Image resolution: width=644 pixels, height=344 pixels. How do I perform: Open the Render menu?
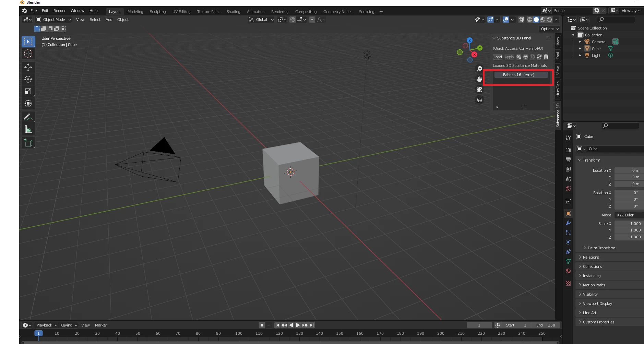[x=59, y=11]
